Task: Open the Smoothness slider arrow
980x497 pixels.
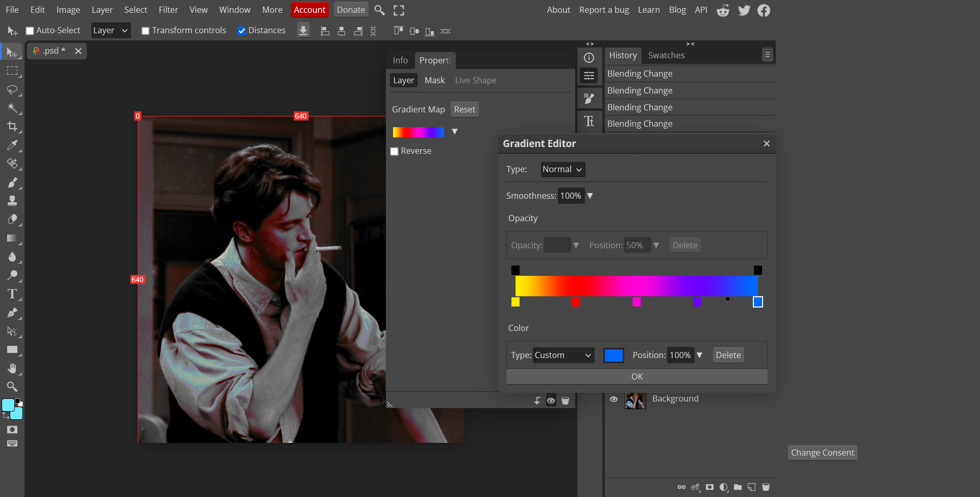Action: [590, 196]
